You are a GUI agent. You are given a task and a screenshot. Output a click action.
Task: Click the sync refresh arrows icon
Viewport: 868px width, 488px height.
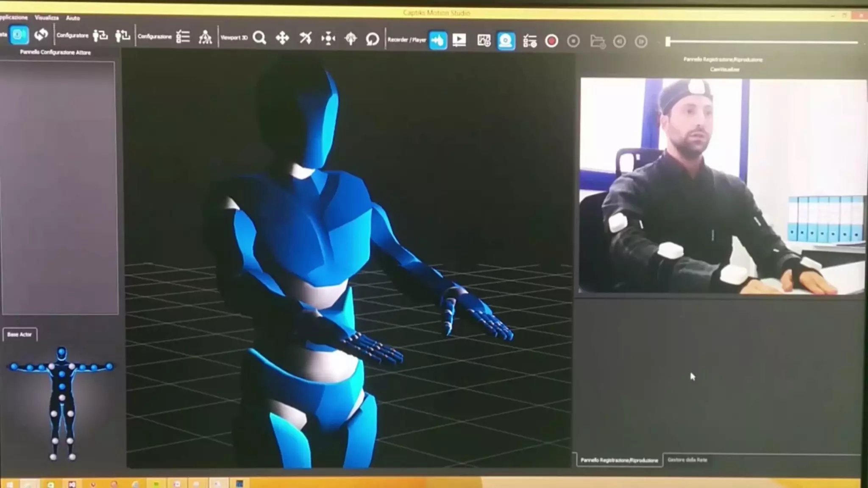[41, 35]
